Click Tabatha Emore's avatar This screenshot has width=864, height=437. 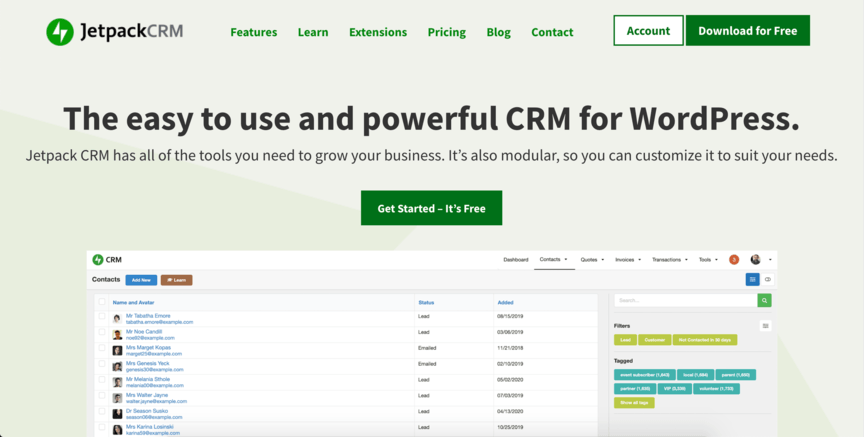(117, 319)
